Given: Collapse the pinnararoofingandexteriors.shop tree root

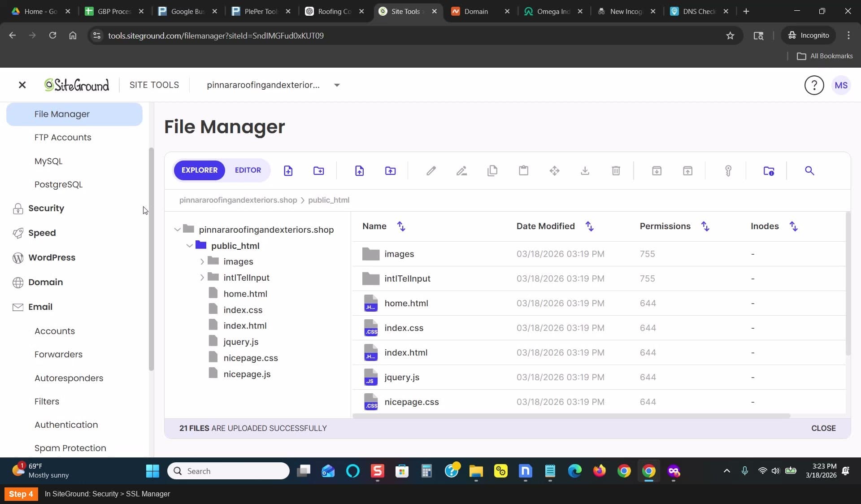Looking at the screenshot, I should tap(177, 230).
